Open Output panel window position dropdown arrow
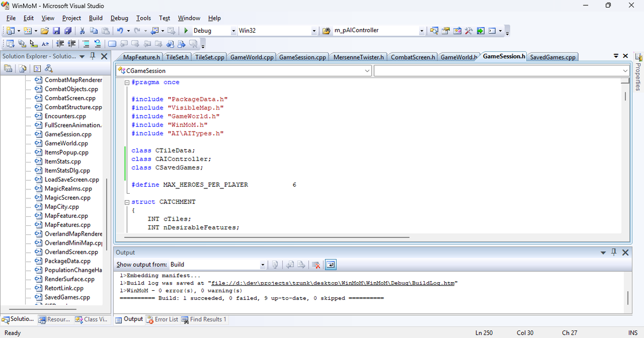Viewport: 644px width, 338px height. point(604,253)
